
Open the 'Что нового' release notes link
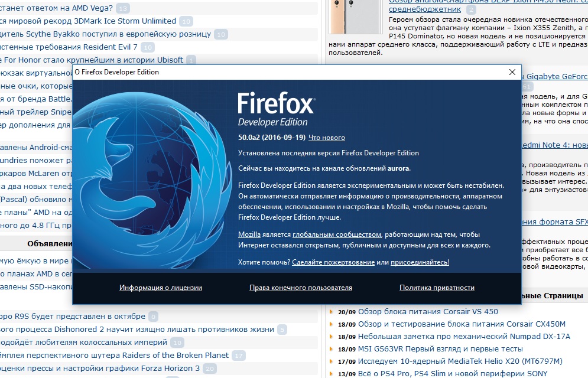pos(327,138)
